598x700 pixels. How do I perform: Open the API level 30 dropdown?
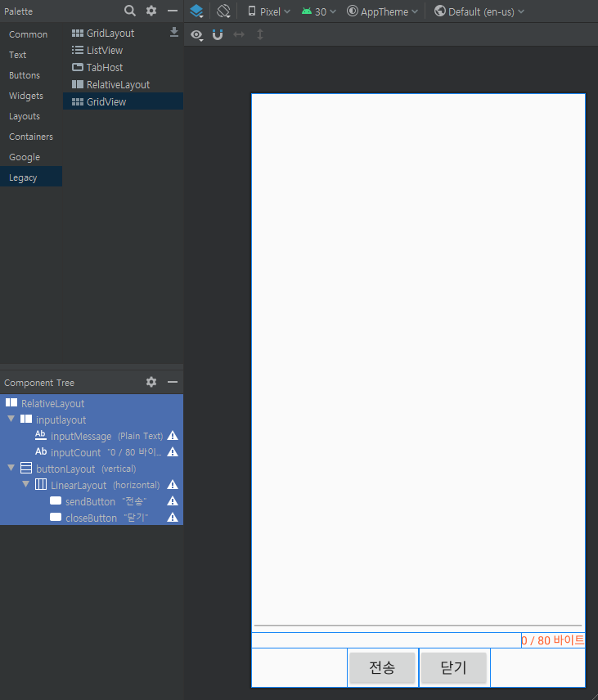318,11
